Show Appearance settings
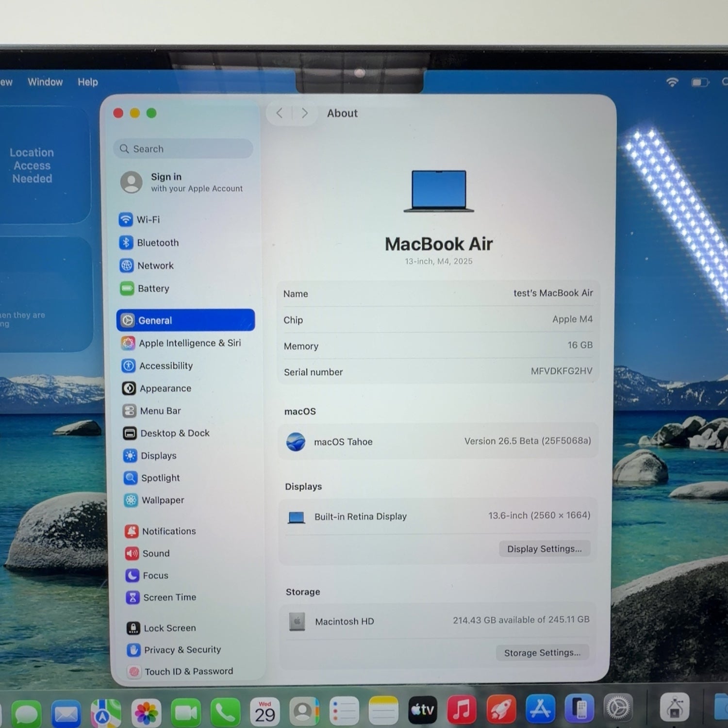 click(x=188, y=388)
